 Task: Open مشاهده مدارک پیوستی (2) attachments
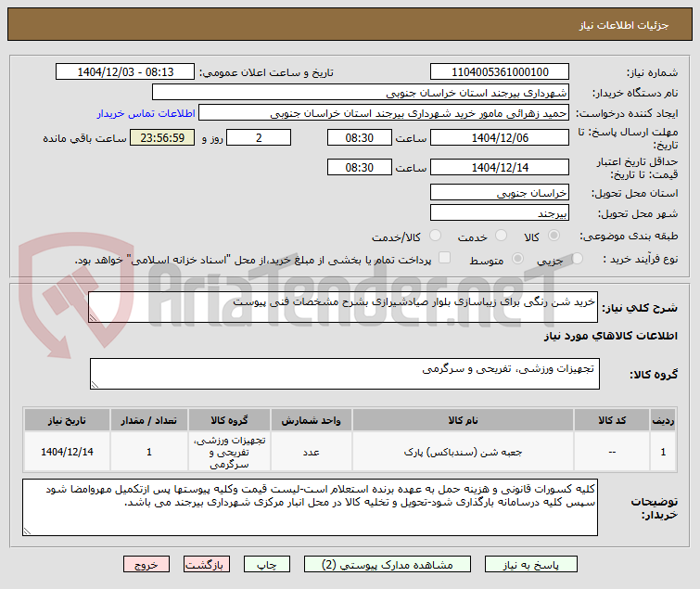pos(387,565)
